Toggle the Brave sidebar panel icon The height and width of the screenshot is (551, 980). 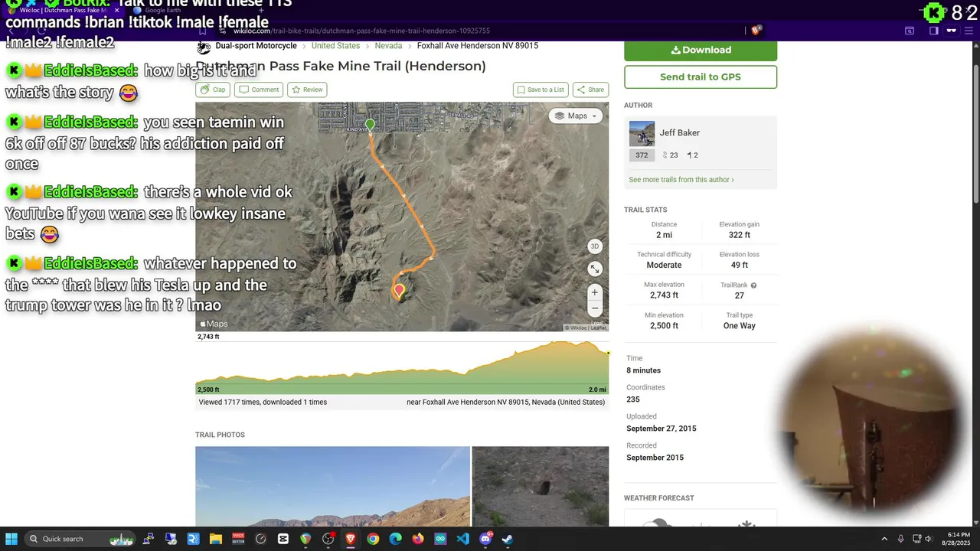click(934, 31)
